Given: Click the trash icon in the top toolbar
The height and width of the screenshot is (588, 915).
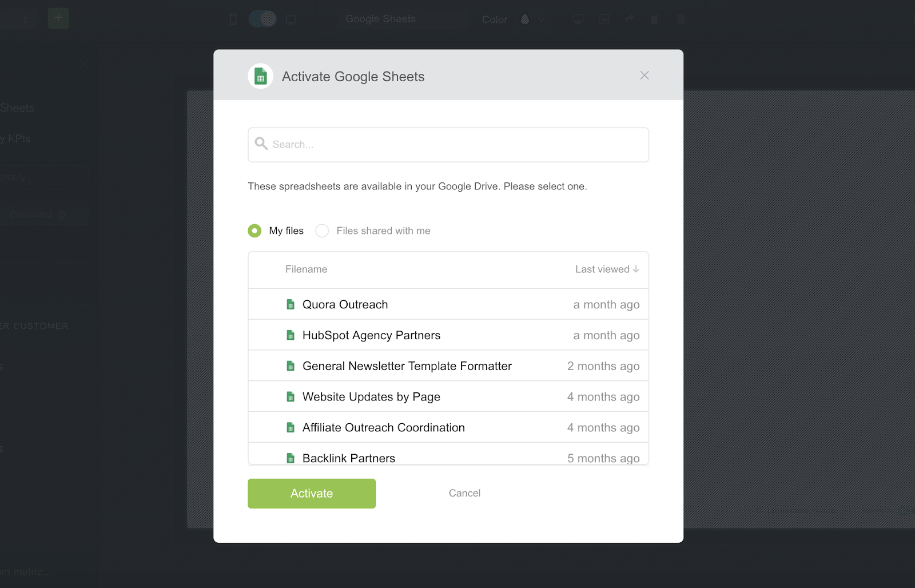Looking at the screenshot, I should click(681, 19).
